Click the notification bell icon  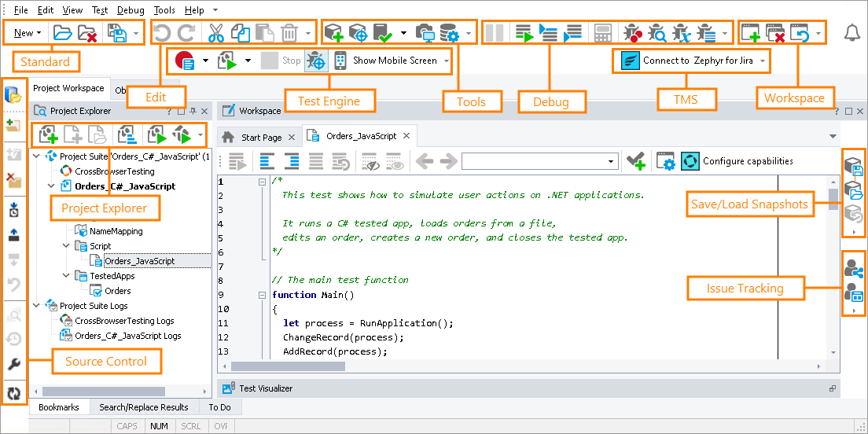click(851, 32)
